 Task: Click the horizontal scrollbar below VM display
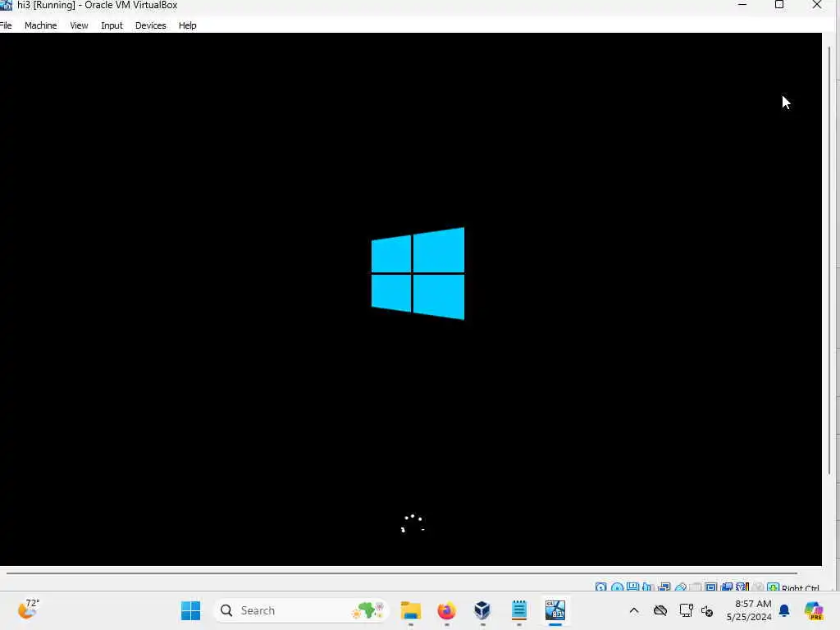[402, 573]
